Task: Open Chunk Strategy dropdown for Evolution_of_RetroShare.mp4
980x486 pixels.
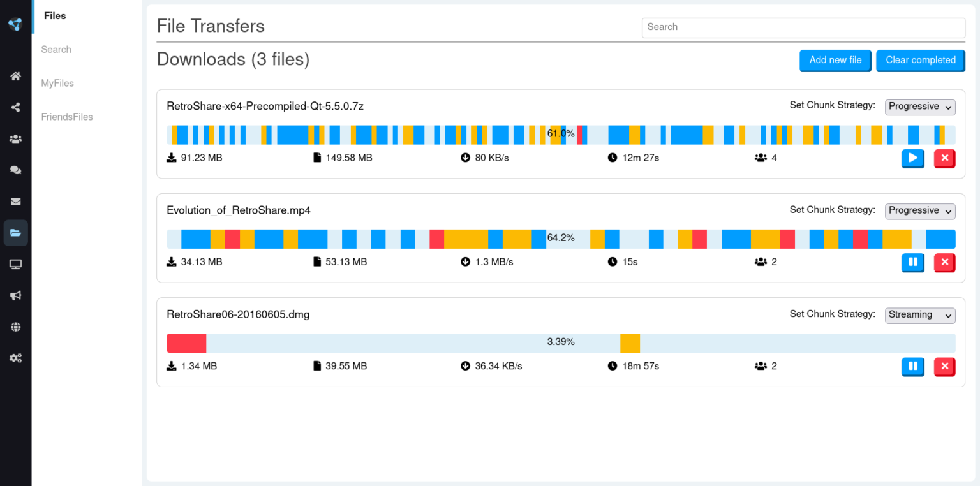Action: 920,210
